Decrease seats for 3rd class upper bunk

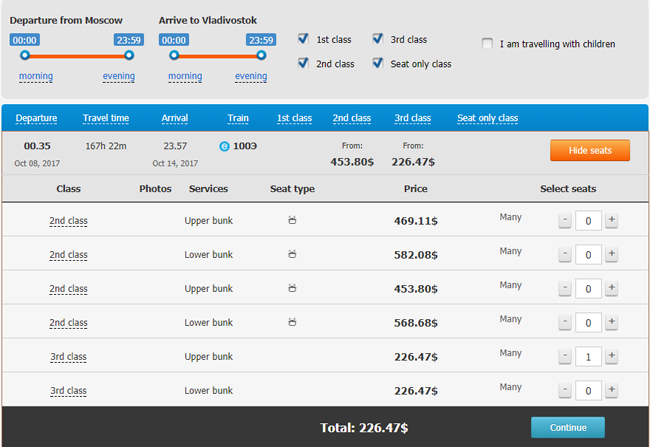coord(565,357)
